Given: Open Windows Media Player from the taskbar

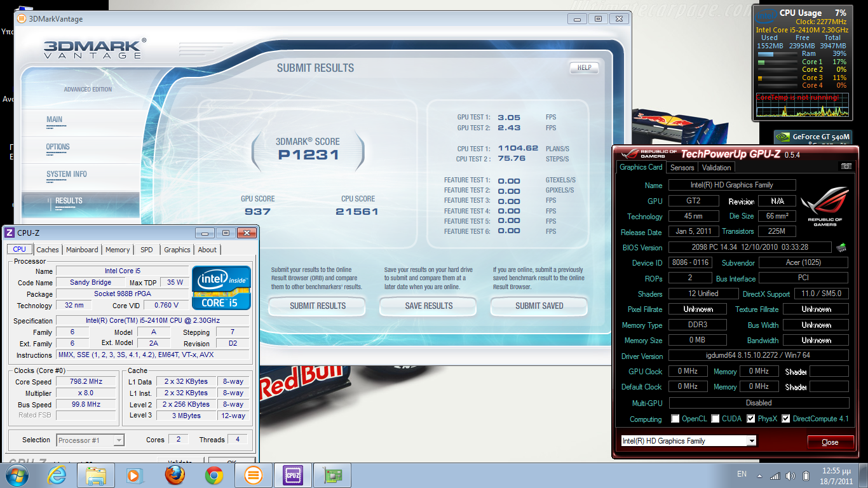Looking at the screenshot, I should pos(134,475).
